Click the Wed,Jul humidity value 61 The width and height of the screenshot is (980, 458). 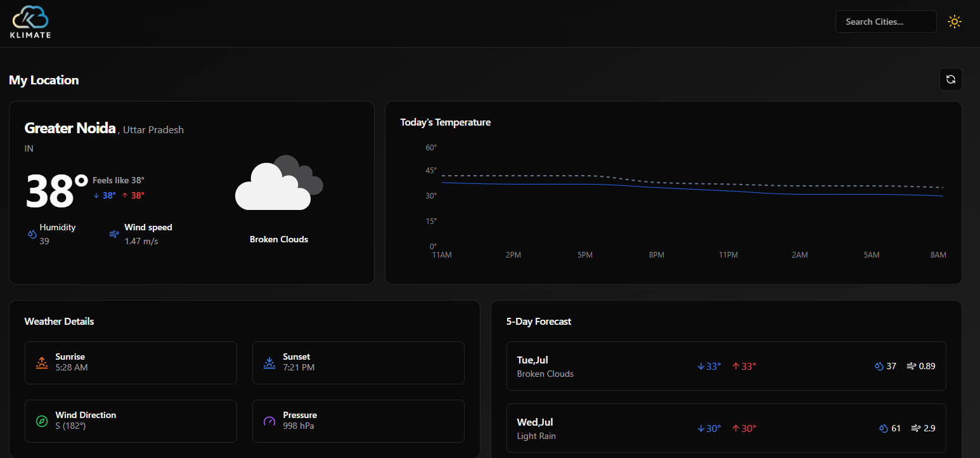coord(896,428)
